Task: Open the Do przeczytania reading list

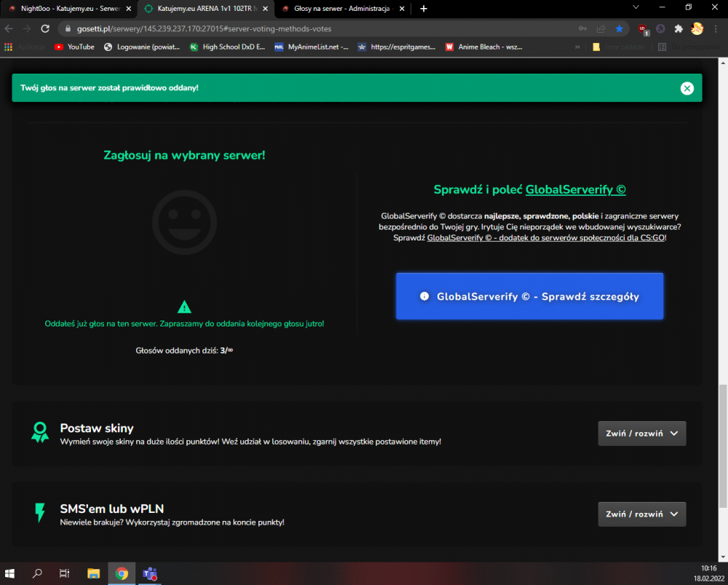Action: tap(689, 47)
